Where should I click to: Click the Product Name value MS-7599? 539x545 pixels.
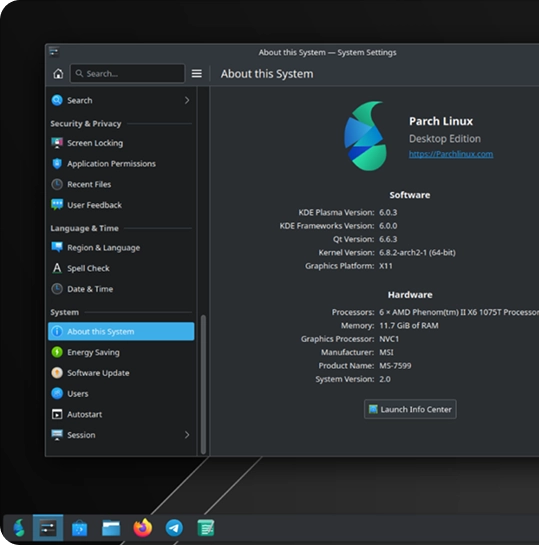click(395, 366)
